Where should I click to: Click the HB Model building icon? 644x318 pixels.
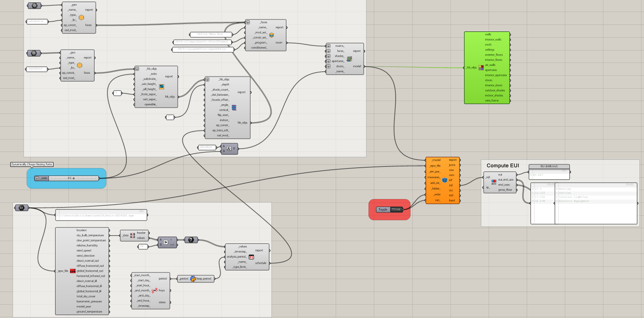(349, 59)
